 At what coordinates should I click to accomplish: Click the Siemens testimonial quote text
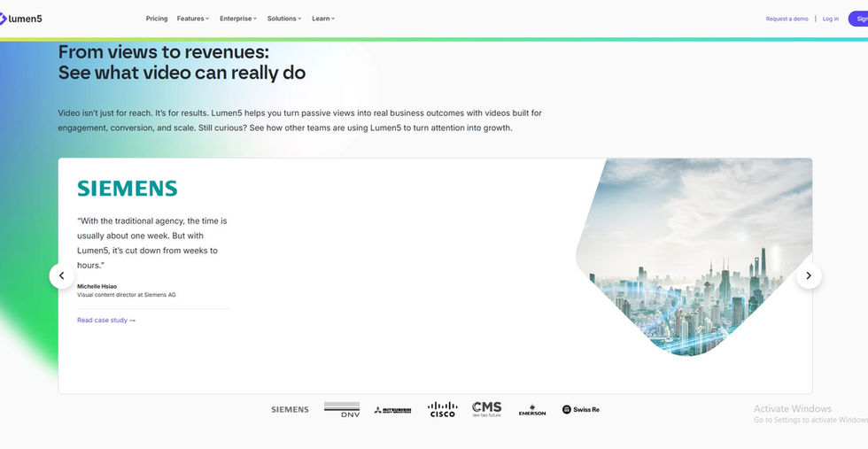point(152,243)
